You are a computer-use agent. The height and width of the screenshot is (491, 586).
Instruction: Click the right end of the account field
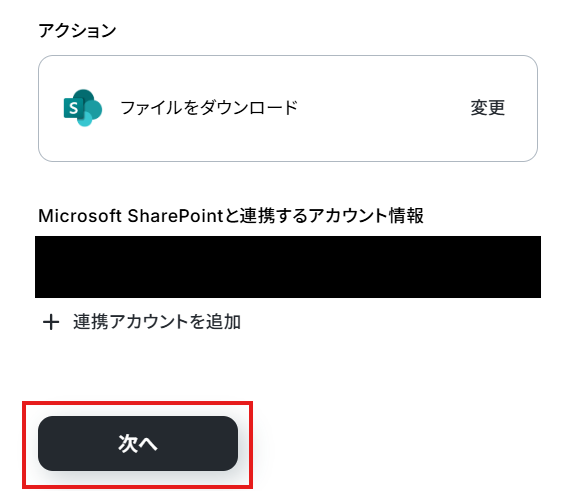coord(533,267)
